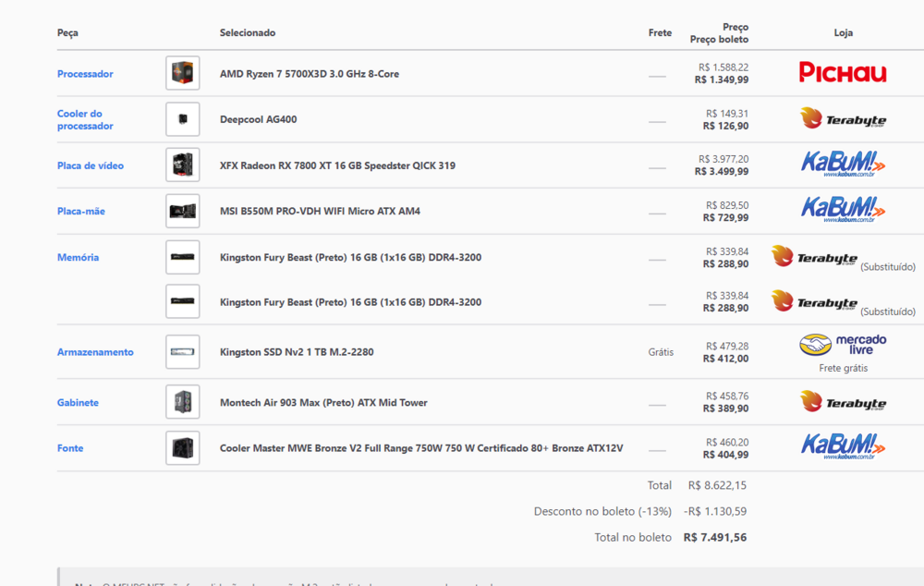Open the MSI B550M motherboard thumbnail
This screenshot has width=924, height=586.
pyautogui.click(x=183, y=211)
